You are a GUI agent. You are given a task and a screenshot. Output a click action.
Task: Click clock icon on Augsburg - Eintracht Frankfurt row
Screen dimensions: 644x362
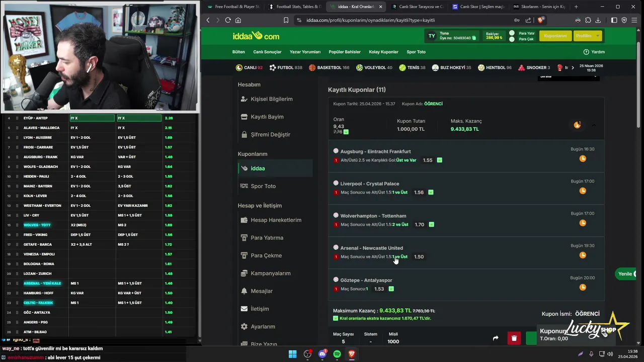point(583,158)
